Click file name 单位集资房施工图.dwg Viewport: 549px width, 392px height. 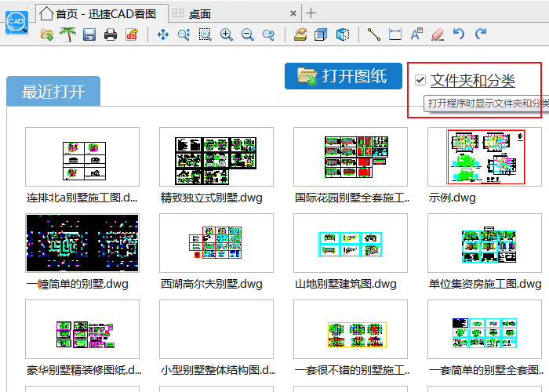(x=485, y=284)
